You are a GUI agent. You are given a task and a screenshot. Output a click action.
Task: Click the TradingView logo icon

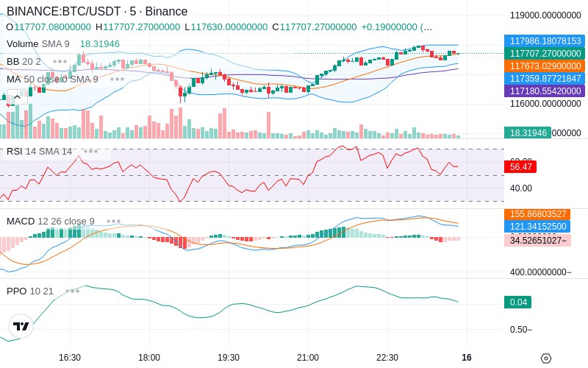(x=21, y=326)
